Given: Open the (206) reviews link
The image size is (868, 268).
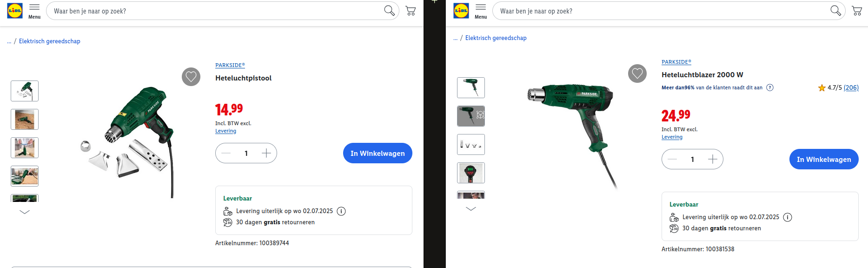Looking at the screenshot, I should click(x=851, y=87).
